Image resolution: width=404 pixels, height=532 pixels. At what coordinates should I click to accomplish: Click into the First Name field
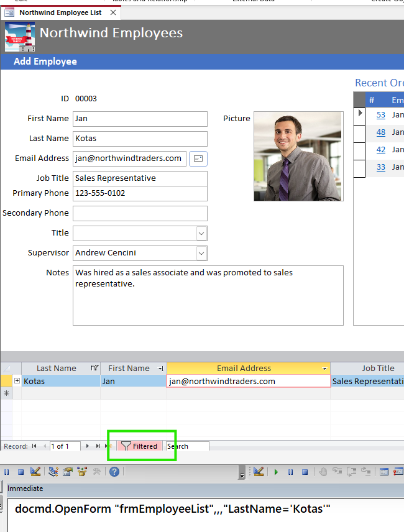point(140,119)
